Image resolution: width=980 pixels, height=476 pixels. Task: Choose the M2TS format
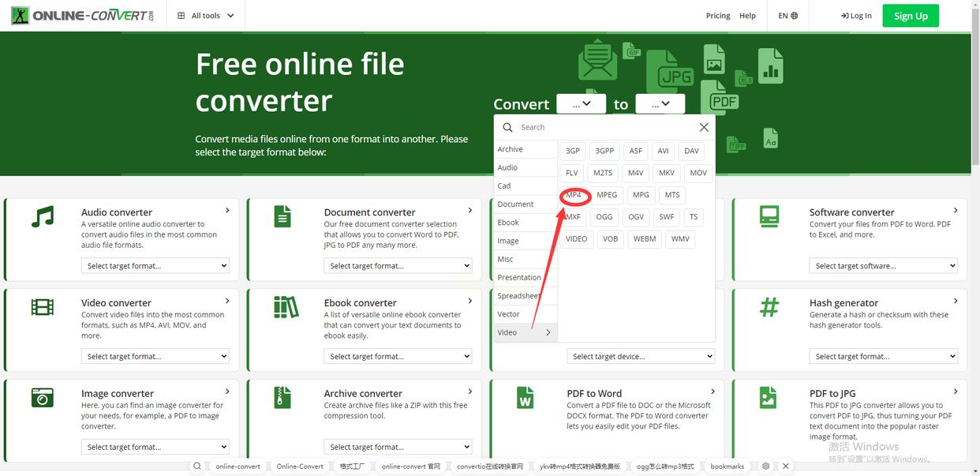point(603,173)
